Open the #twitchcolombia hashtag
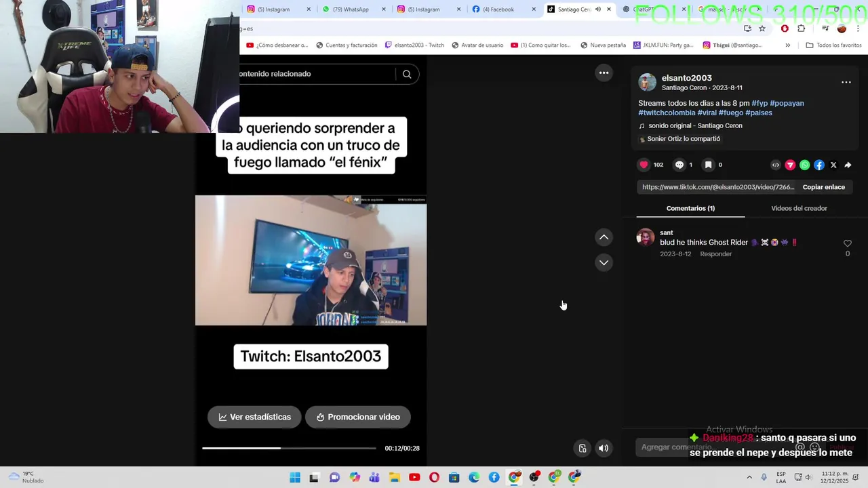 click(x=667, y=113)
